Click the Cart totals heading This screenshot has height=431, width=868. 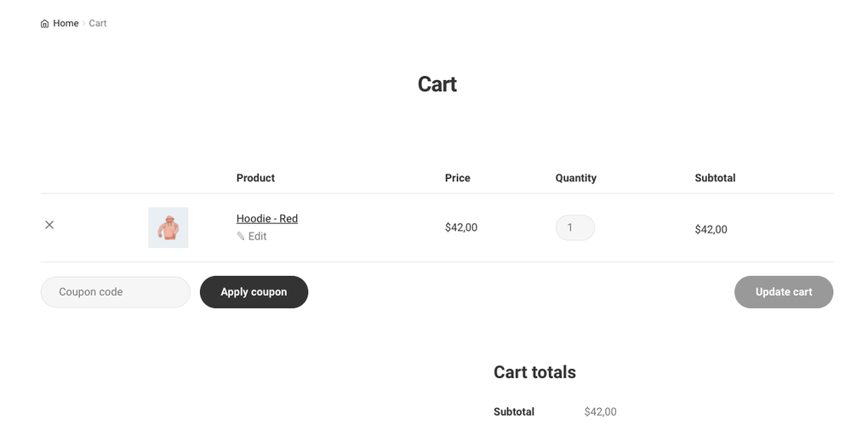534,372
